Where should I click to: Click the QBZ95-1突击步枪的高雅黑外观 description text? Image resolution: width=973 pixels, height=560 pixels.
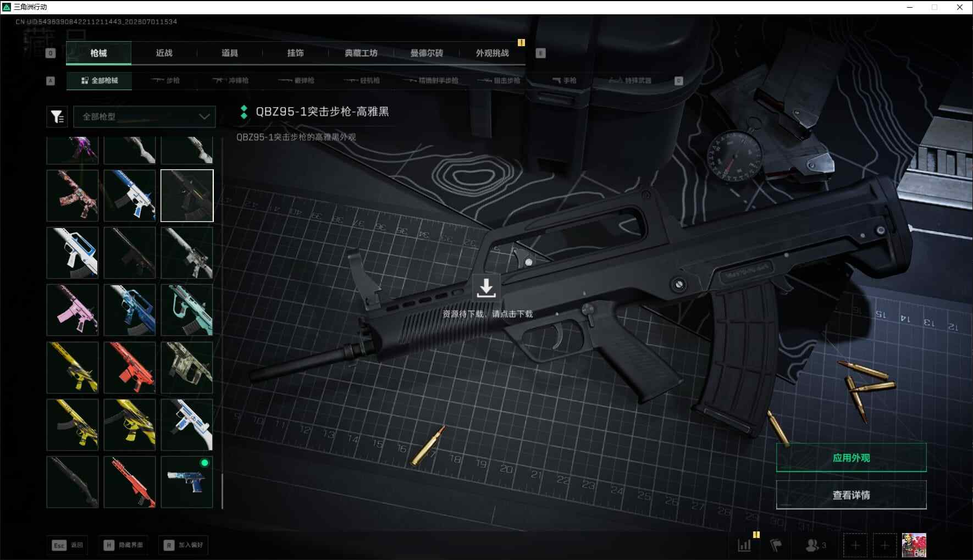(296, 137)
